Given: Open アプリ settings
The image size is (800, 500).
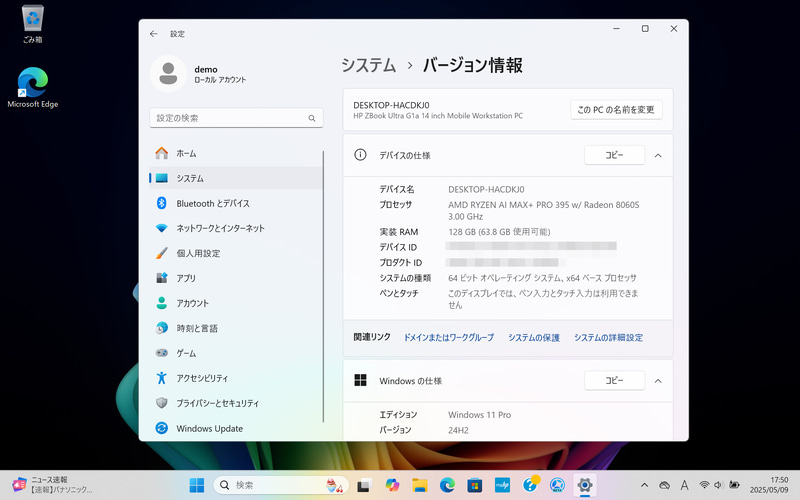Looking at the screenshot, I should (x=236, y=278).
